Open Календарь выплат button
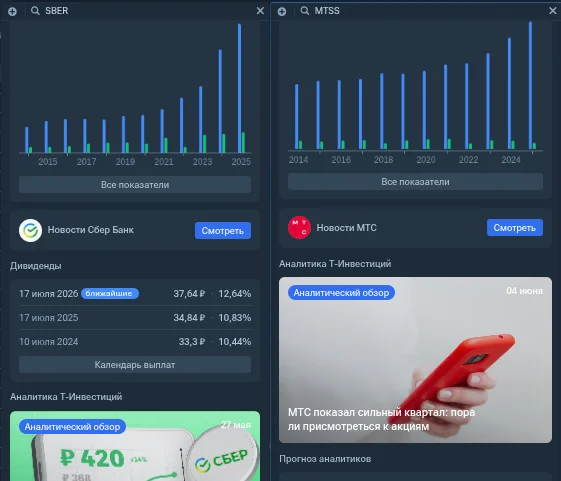 click(x=135, y=365)
